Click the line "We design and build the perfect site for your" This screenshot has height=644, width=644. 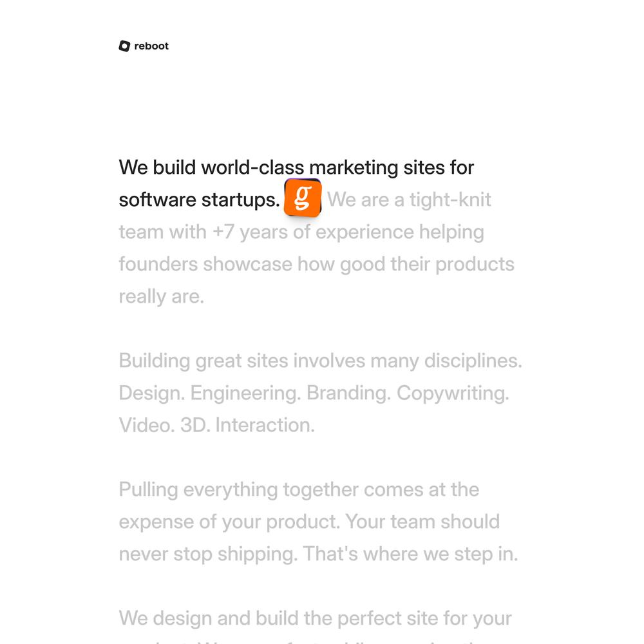tap(315, 618)
